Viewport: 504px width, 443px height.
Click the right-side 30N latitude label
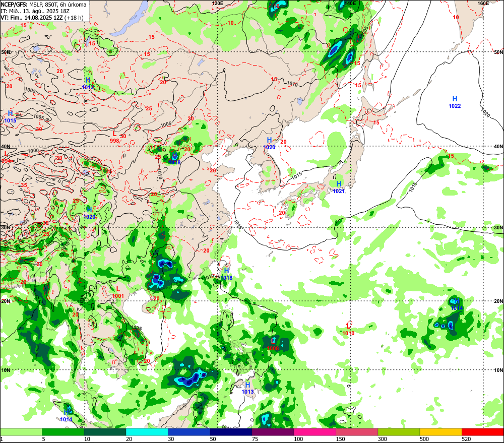[498, 228]
